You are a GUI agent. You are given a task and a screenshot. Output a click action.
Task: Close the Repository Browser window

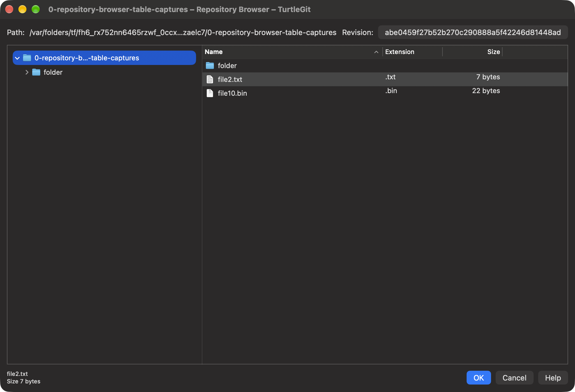[9, 9]
